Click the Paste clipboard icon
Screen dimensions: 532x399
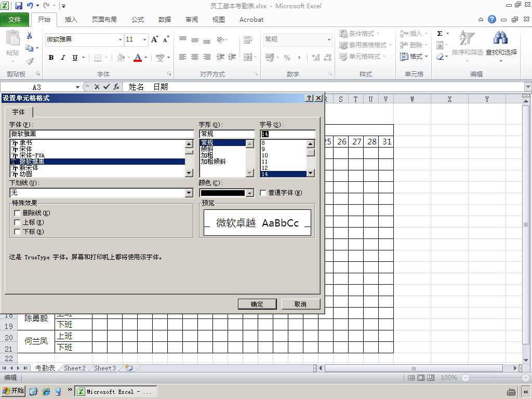click(13, 38)
